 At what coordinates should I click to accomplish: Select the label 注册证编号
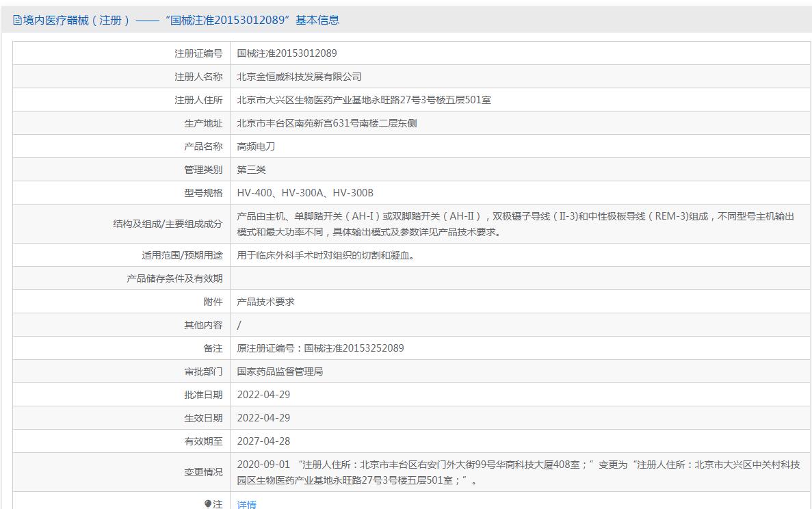(198, 53)
